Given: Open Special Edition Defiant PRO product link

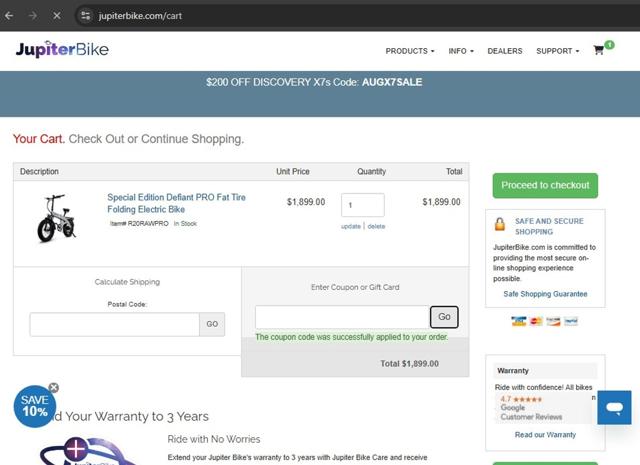Looking at the screenshot, I should 176,203.
